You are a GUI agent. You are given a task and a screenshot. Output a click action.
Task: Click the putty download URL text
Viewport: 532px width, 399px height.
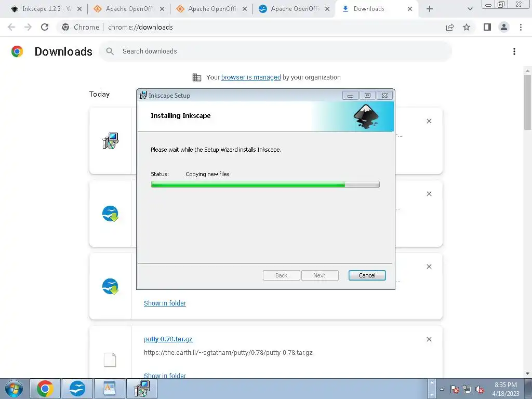[228, 353]
